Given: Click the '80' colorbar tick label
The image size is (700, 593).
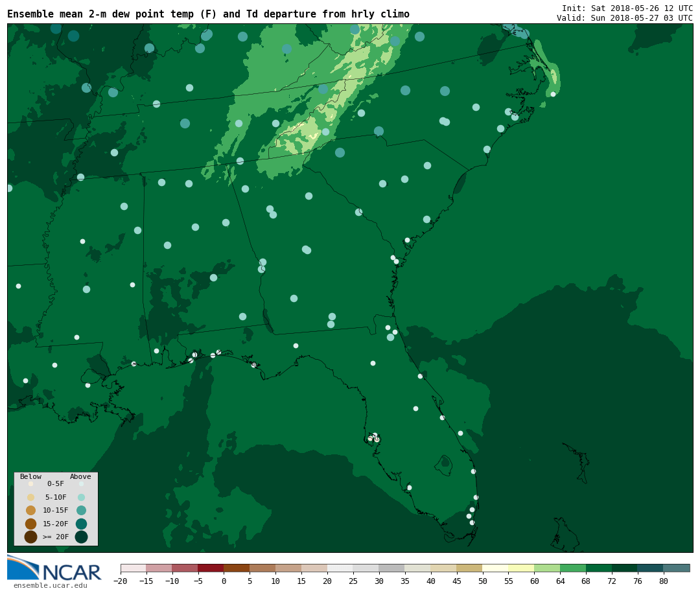Looking at the screenshot, I should [664, 581].
